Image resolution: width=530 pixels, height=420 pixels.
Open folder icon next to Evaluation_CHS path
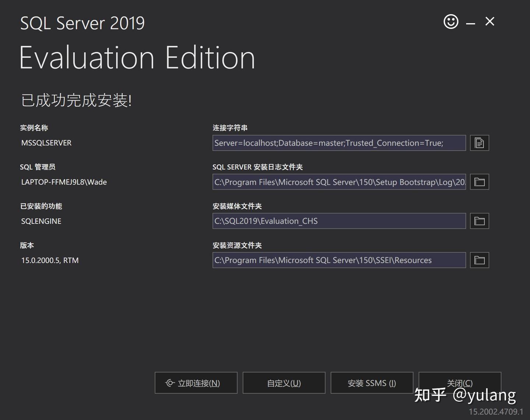(x=479, y=221)
